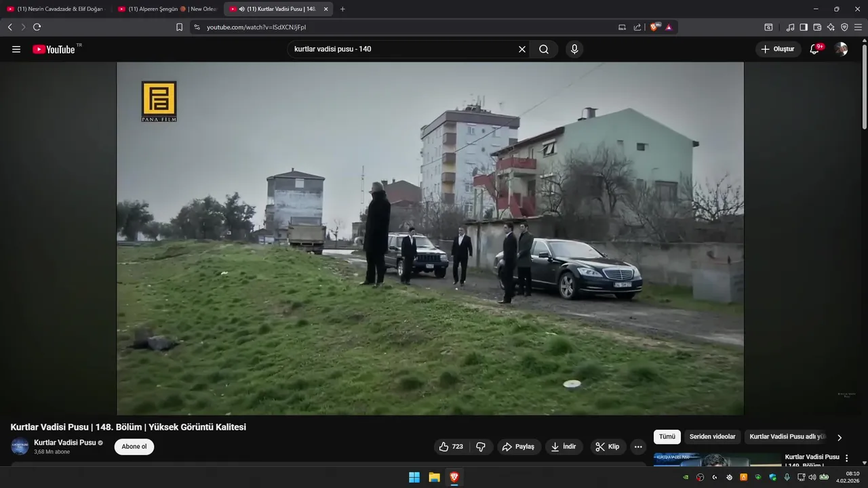Viewport: 868px width, 488px height.
Task: Click Brave icon in taskbar
Action: (454, 477)
